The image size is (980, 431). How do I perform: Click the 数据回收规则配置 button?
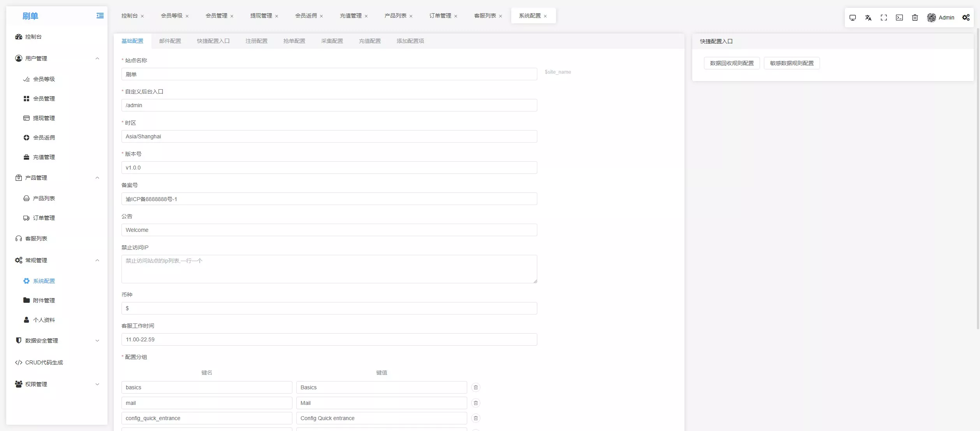pos(732,63)
